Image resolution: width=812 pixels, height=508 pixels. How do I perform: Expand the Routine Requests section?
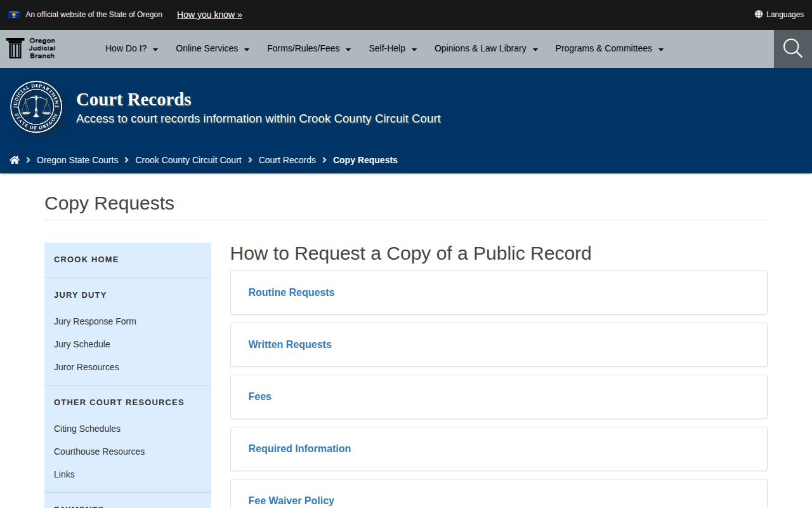click(499, 293)
